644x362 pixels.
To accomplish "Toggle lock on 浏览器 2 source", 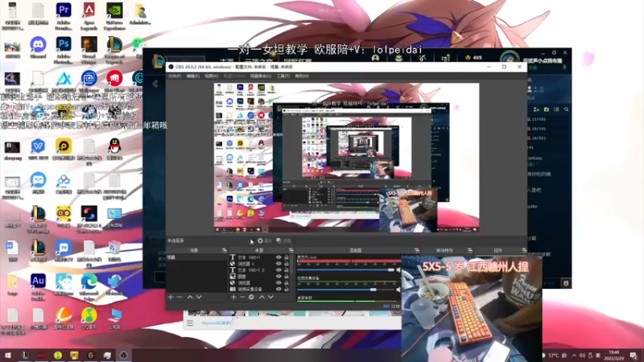I will tap(287, 264).
